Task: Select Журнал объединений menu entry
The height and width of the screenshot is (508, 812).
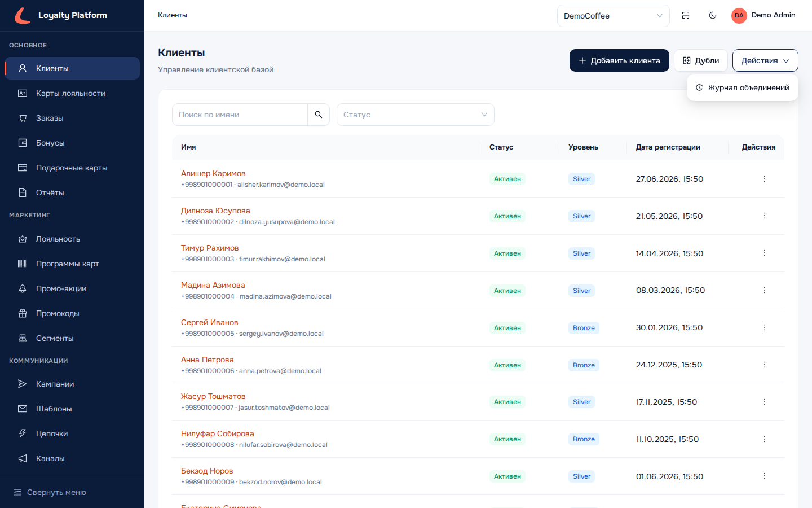Action: tap(743, 87)
